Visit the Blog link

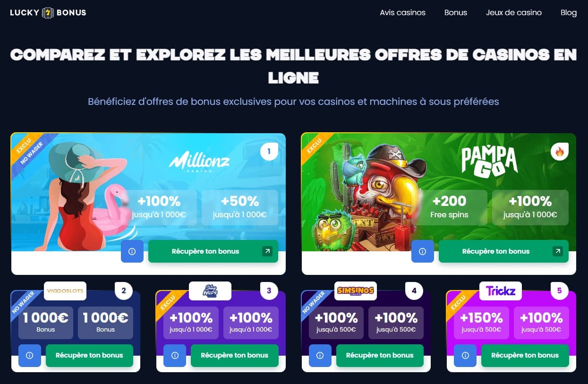pos(569,13)
